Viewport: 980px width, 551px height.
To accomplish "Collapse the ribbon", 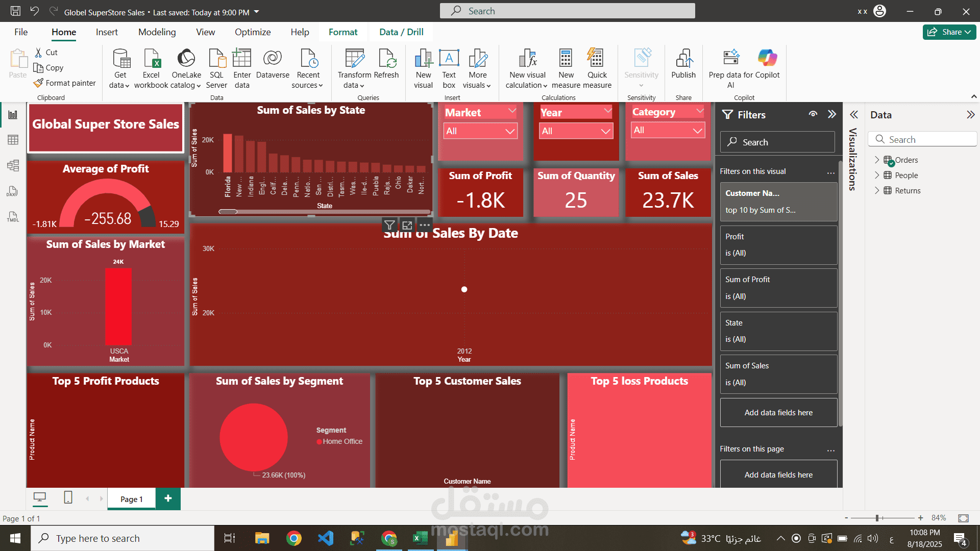I will (973, 96).
